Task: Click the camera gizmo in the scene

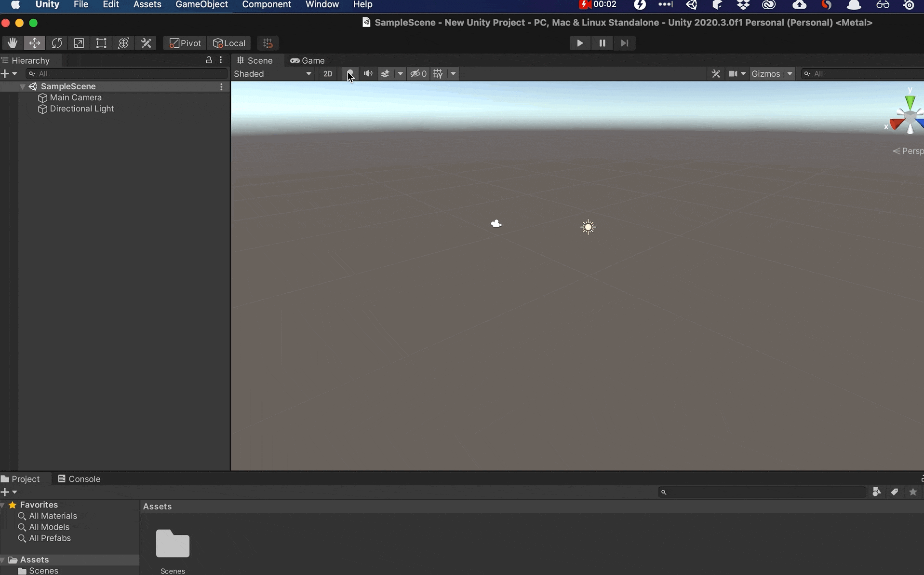Action: 496,223
